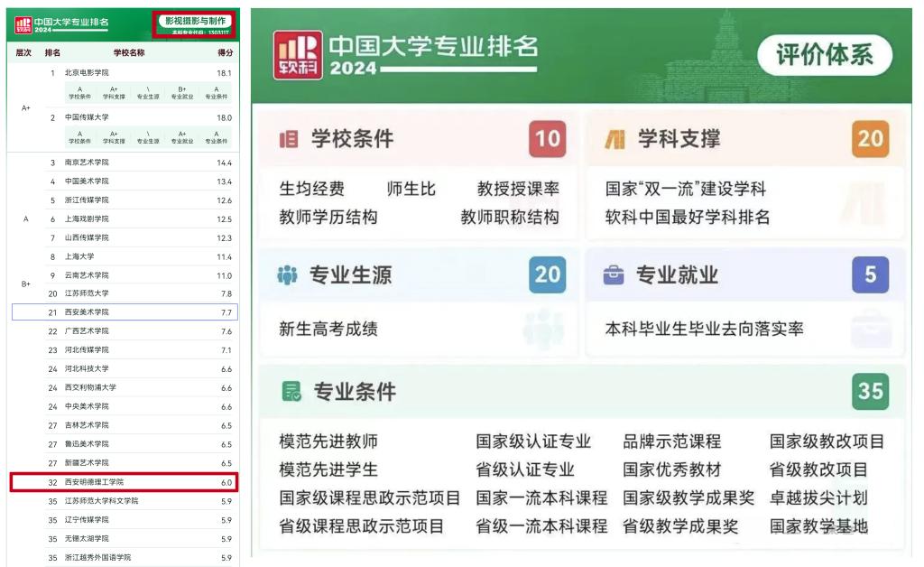Open the 评价体系 button
Viewport: 924px width, 567px height.
pos(825,56)
